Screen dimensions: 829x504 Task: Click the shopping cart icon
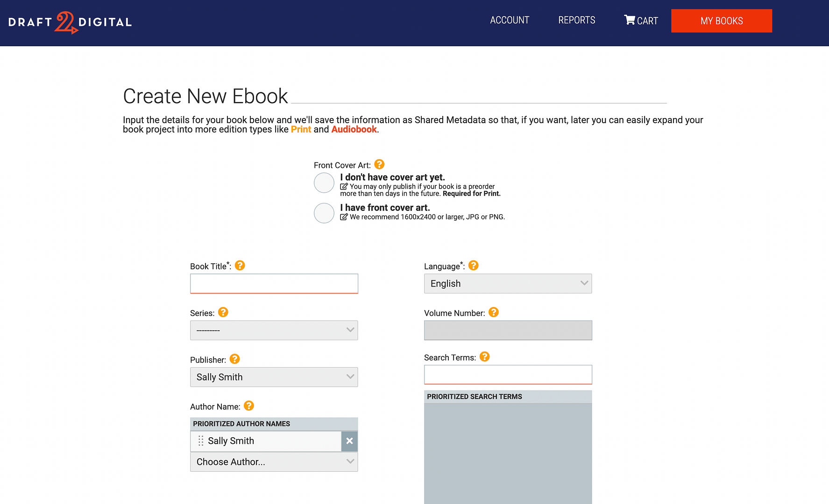[x=630, y=20]
